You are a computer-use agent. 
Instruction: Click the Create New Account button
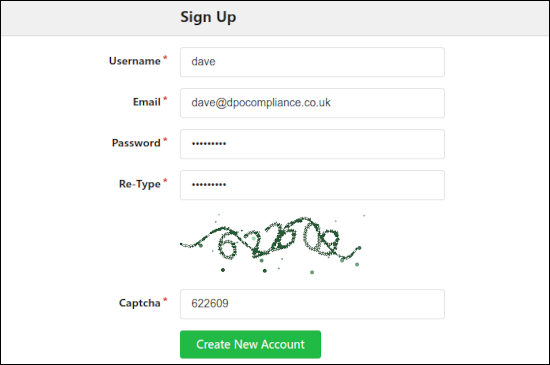(250, 344)
